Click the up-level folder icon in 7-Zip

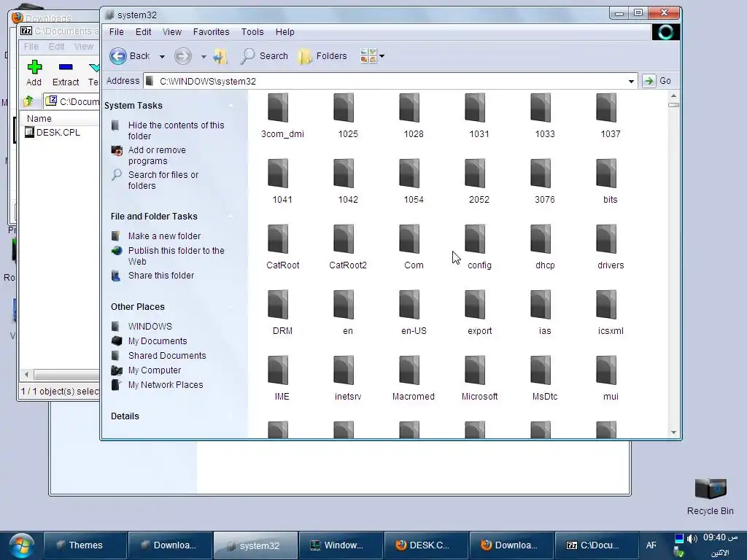(x=28, y=101)
